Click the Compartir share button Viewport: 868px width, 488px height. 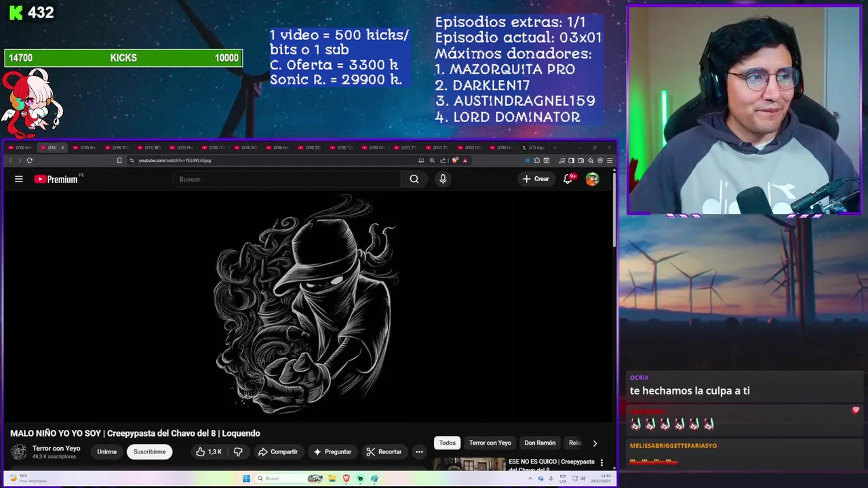coord(278,451)
